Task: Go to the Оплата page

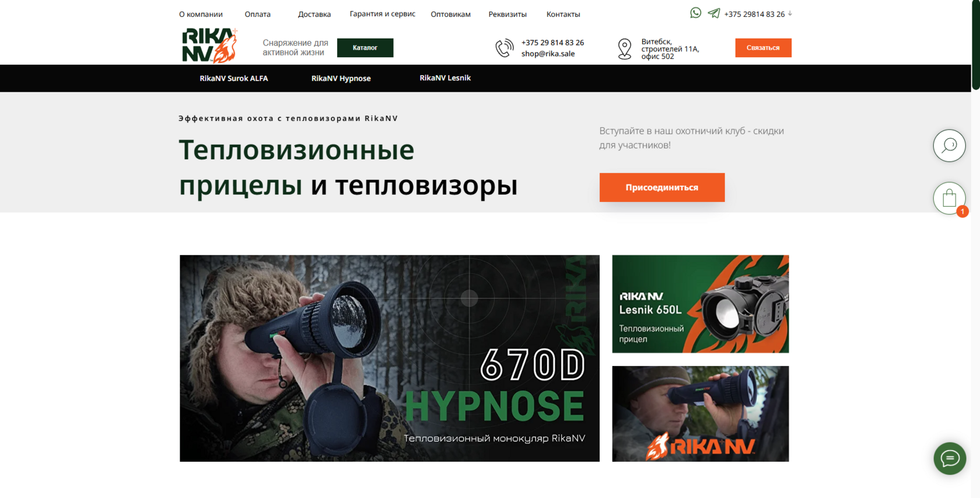Action: (257, 14)
